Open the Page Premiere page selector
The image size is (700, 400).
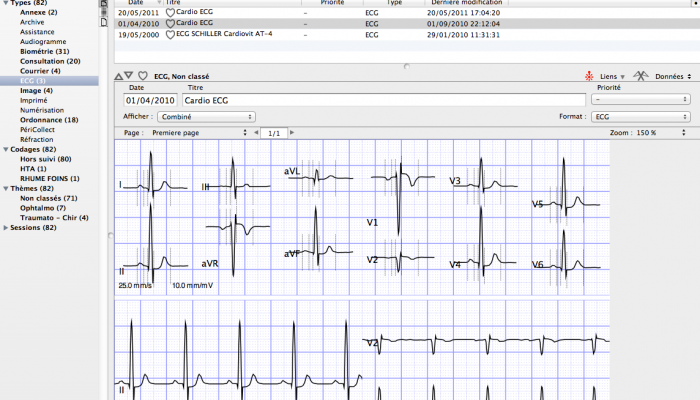point(199,133)
